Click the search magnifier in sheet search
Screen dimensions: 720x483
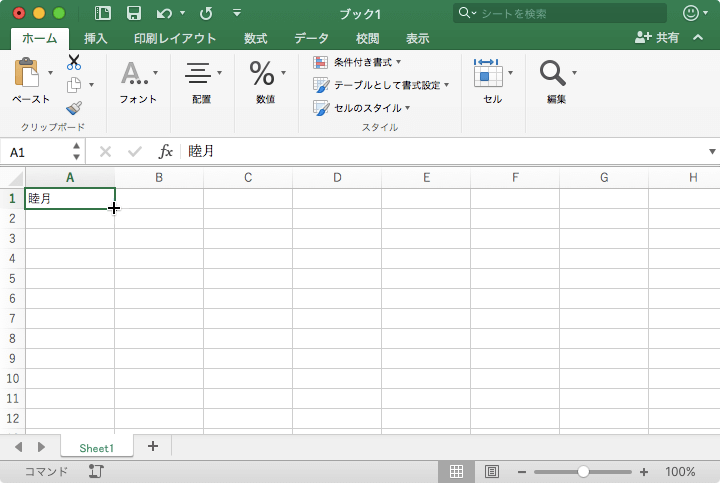click(x=464, y=12)
